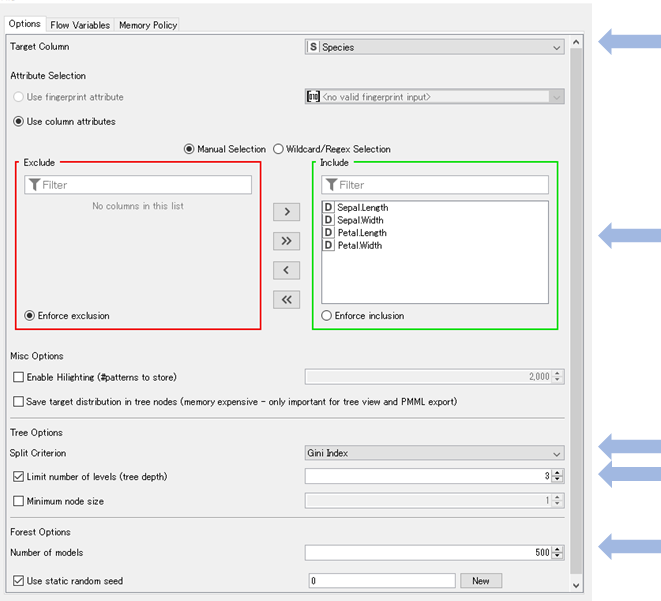This screenshot has height=601, width=661.
Task: Move all columns to Include with double right arrow
Action: pyautogui.click(x=286, y=241)
